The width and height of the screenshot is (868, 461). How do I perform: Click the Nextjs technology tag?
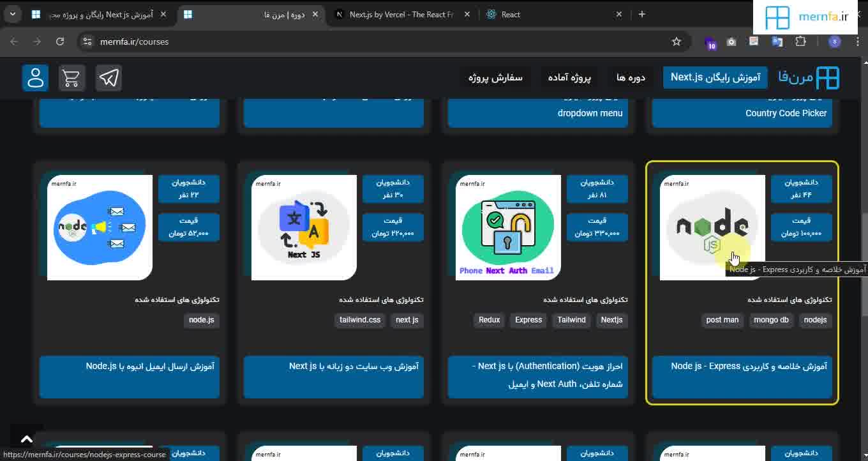(x=611, y=320)
